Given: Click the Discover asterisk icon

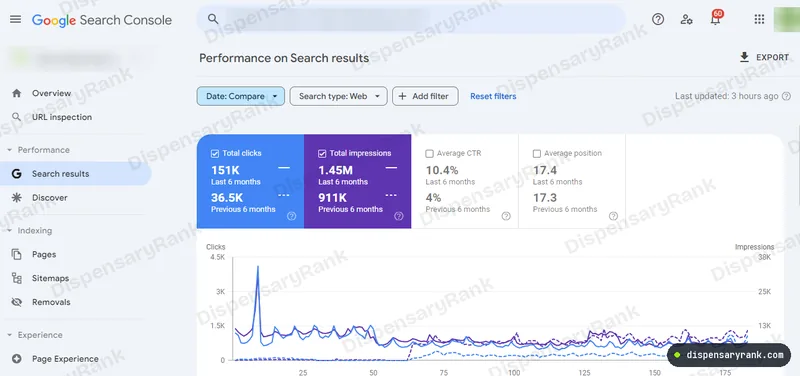Looking at the screenshot, I should tap(17, 197).
